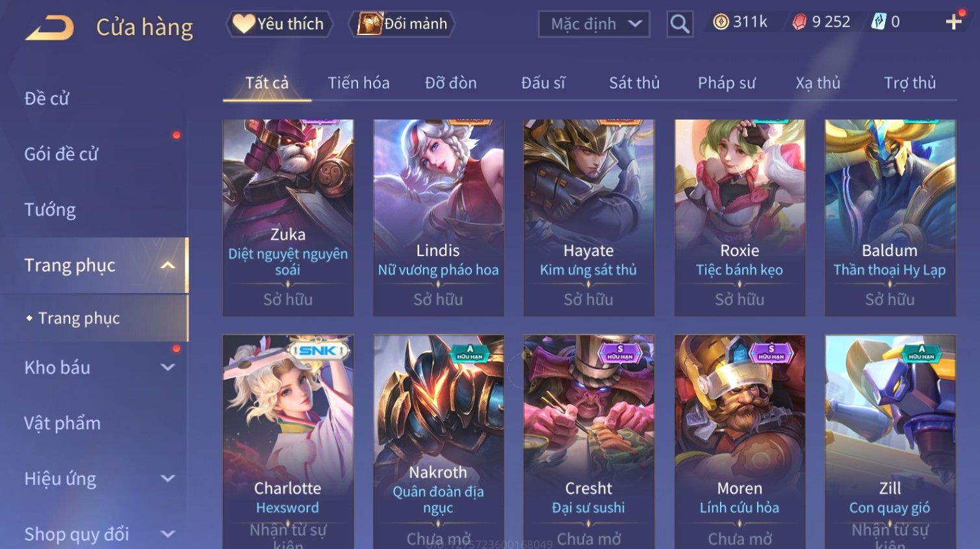
Task: Select Trang phục sub-item in sidebar
Action: (79, 318)
